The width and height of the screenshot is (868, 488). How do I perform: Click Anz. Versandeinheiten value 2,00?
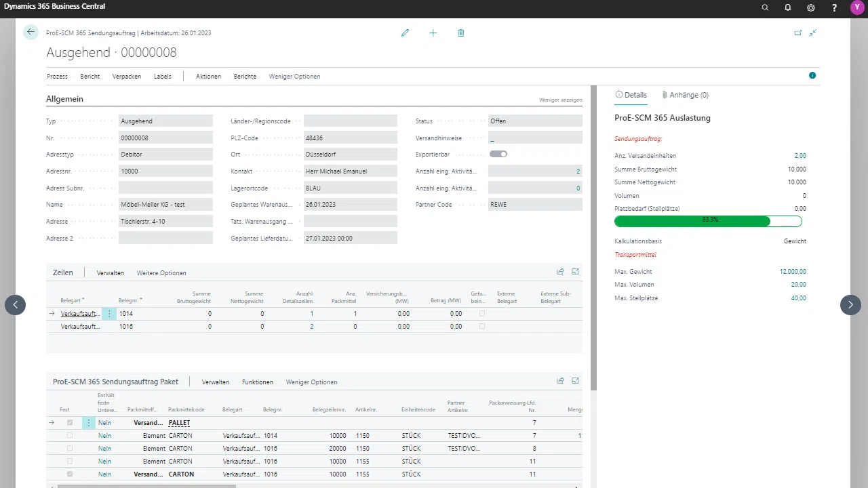click(800, 156)
